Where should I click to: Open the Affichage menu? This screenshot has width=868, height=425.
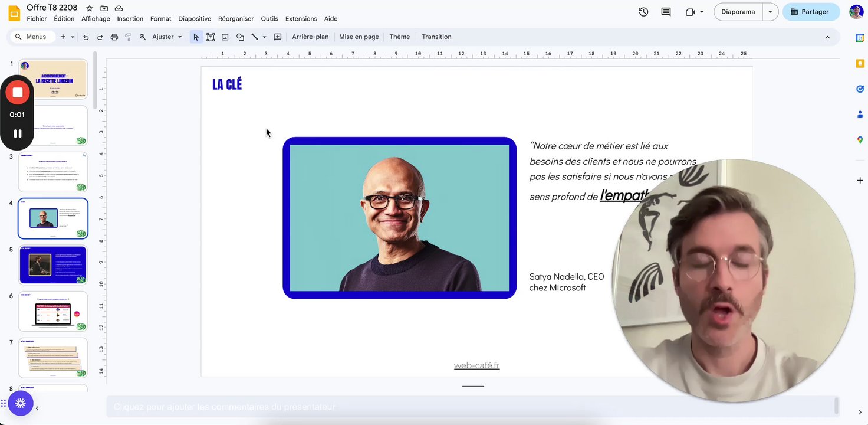pos(96,19)
